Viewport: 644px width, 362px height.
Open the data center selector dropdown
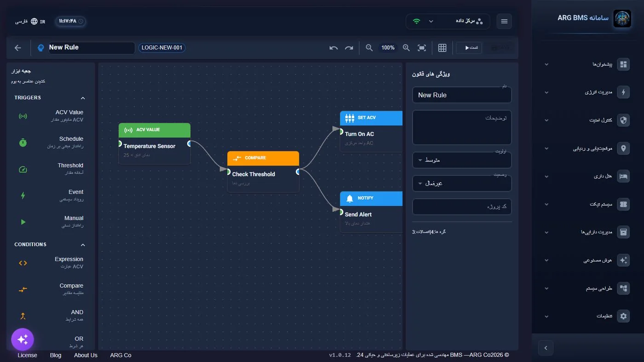[x=448, y=22]
